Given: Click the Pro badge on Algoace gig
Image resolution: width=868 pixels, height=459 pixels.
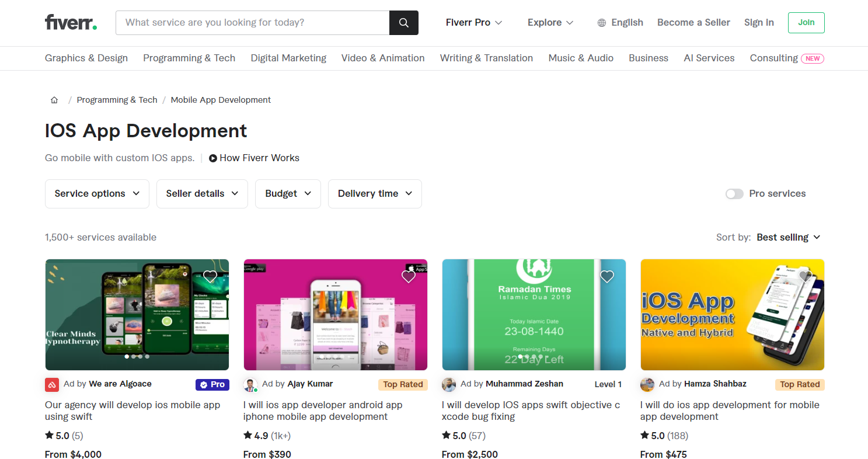Looking at the screenshot, I should (212, 384).
